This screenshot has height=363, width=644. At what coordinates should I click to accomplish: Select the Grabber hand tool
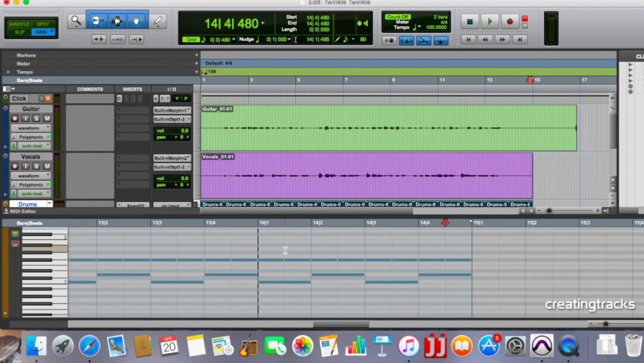point(137,21)
